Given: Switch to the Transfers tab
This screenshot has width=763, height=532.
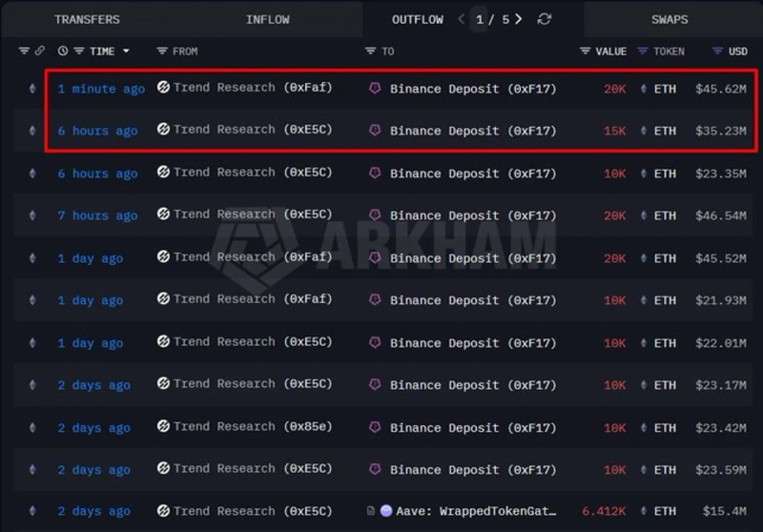Looking at the screenshot, I should pos(87,19).
